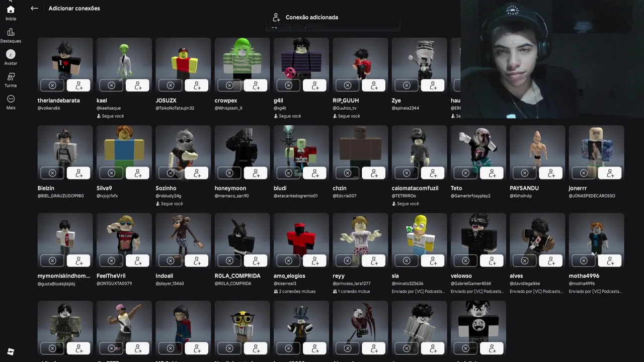The image size is (644, 362).
Task: Open the caiomatacomfuzil profile name
Action: (x=415, y=188)
